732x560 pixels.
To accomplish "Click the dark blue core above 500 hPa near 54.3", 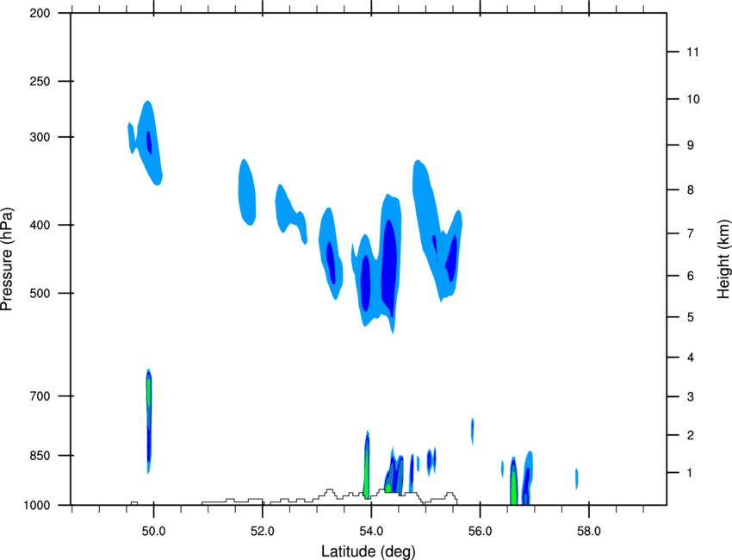I will pyautogui.click(x=389, y=266).
